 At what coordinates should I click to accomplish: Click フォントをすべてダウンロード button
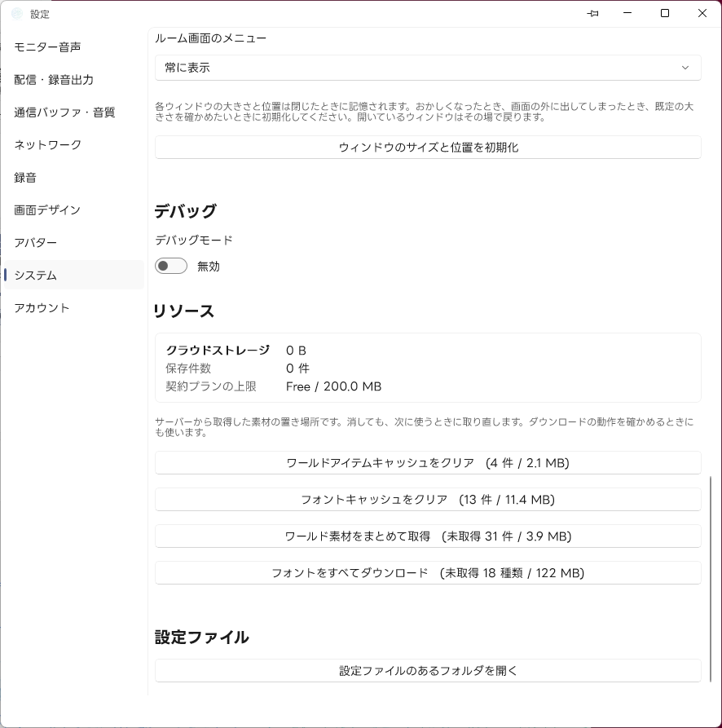427,573
